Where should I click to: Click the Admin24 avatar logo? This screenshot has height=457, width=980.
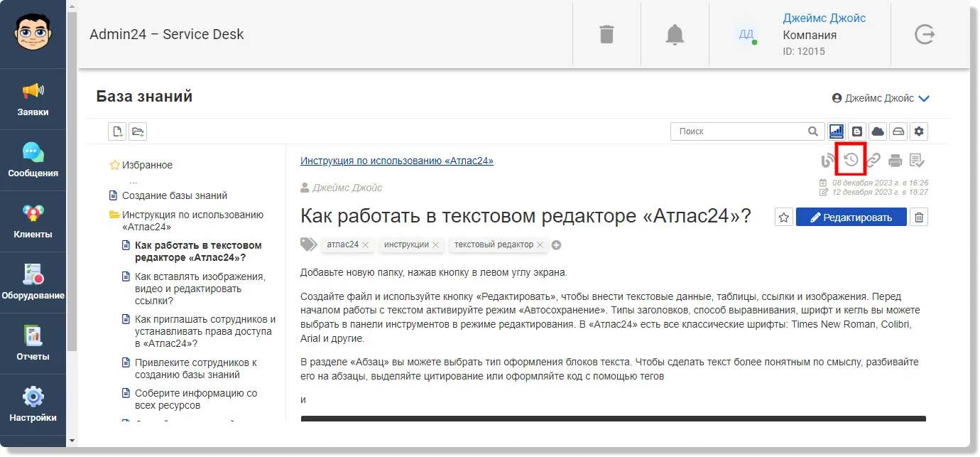pyautogui.click(x=33, y=33)
